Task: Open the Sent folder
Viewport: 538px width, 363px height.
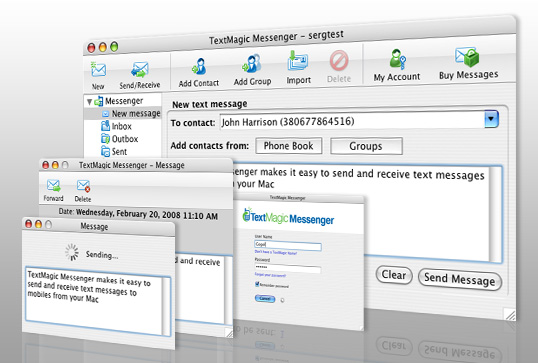Action: 119,152
